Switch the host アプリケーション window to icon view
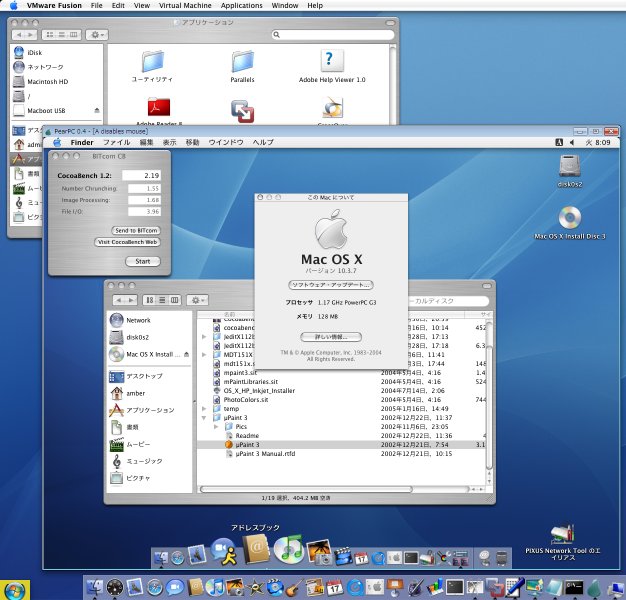The image size is (626, 600). click(x=50, y=35)
